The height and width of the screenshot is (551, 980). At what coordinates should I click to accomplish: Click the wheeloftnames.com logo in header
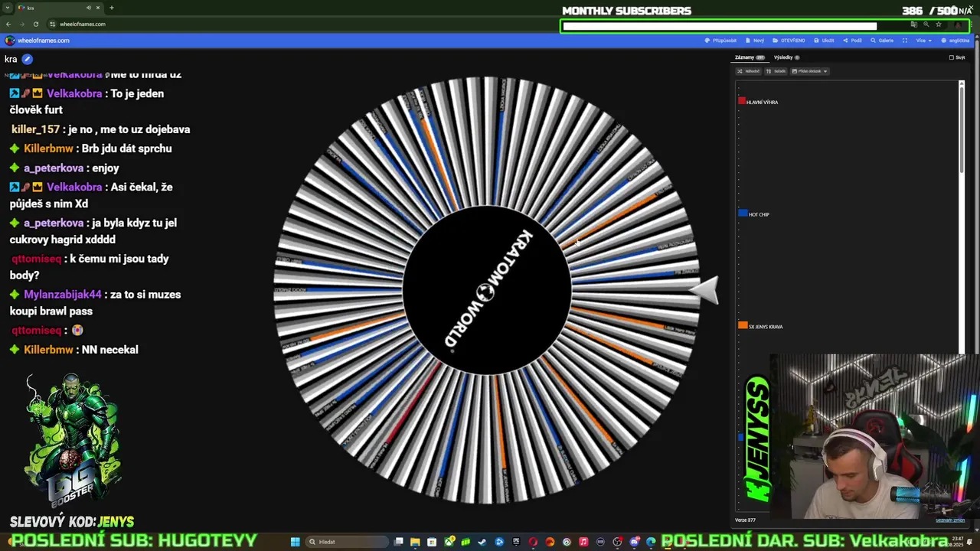(x=37, y=41)
